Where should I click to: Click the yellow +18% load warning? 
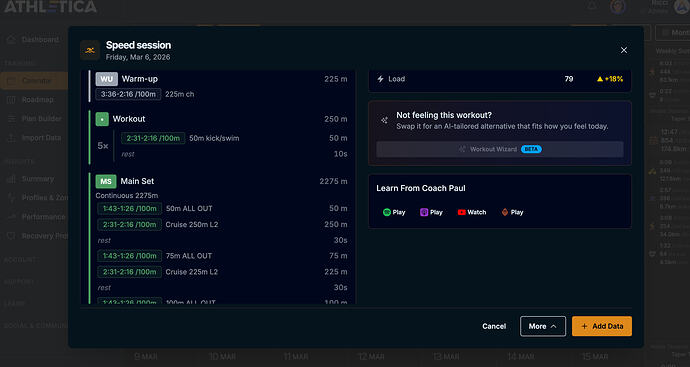click(x=610, y=79)
